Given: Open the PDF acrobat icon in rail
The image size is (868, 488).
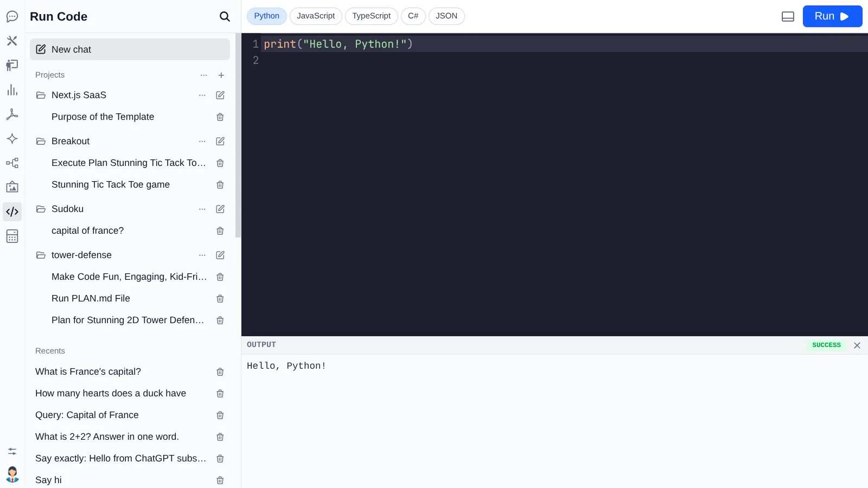Looking at the screenshot, I should [12, 114].
